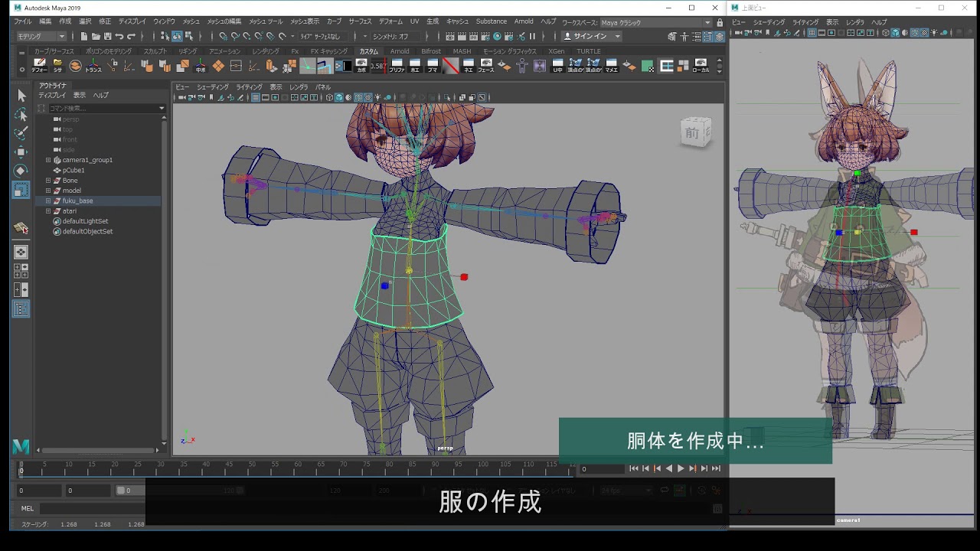Open the モデリング menu set dropdown
Screen dimensions: 980x551
tap(41, 36)
